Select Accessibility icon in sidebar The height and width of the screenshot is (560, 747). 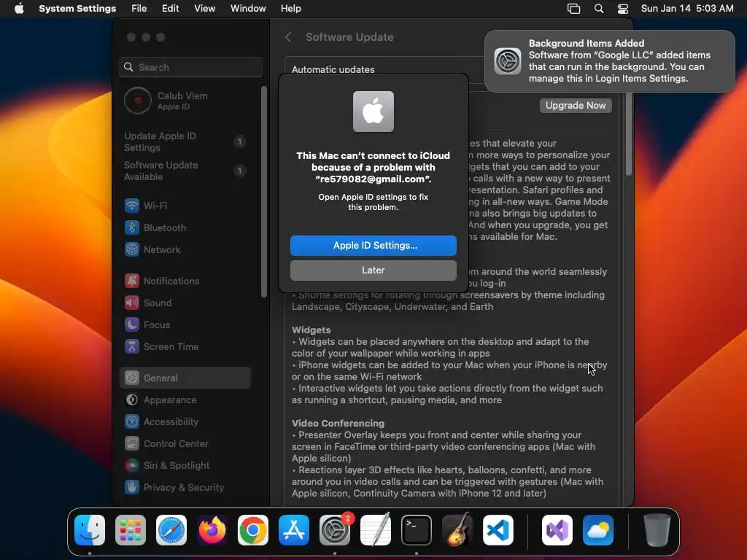click(x=132, y=422)
